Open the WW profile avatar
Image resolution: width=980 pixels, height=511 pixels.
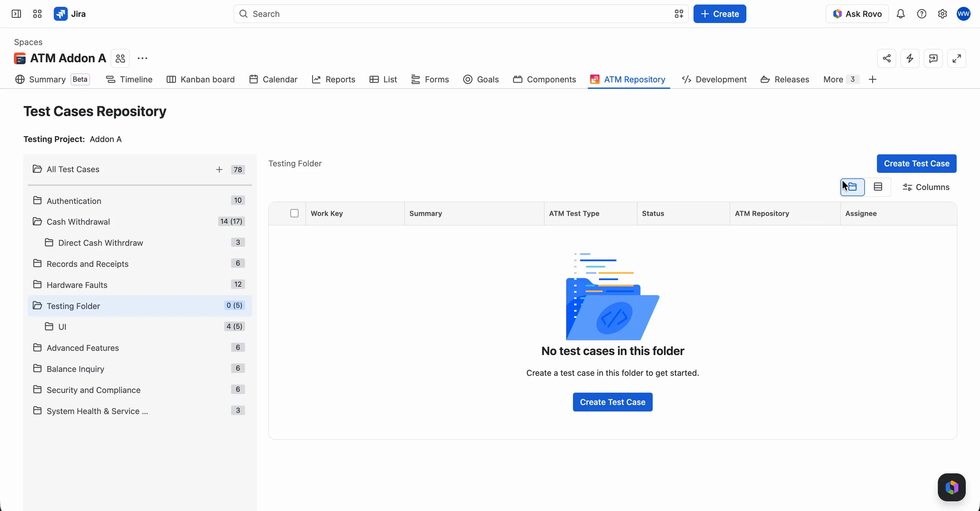coord(964,14)
